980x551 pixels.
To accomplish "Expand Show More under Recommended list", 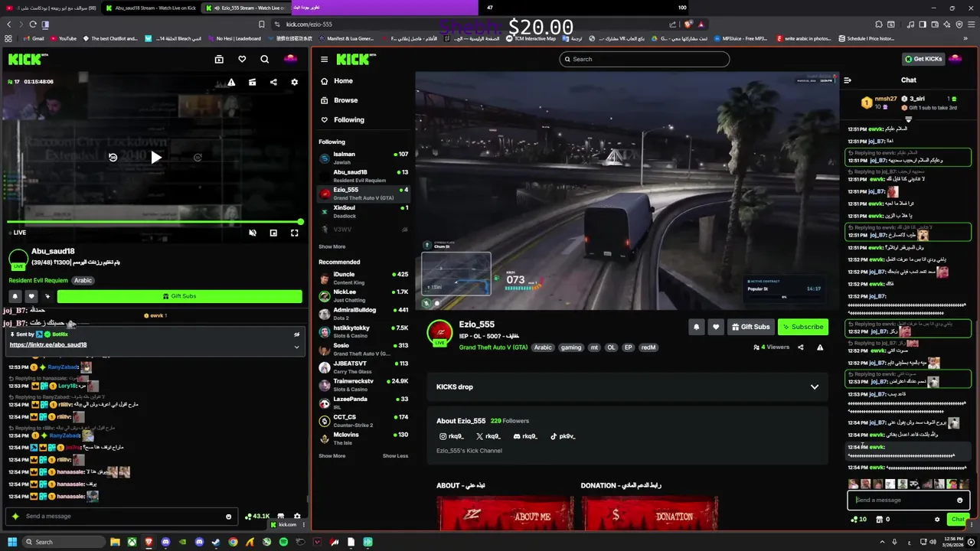I will tap(332, 456).
